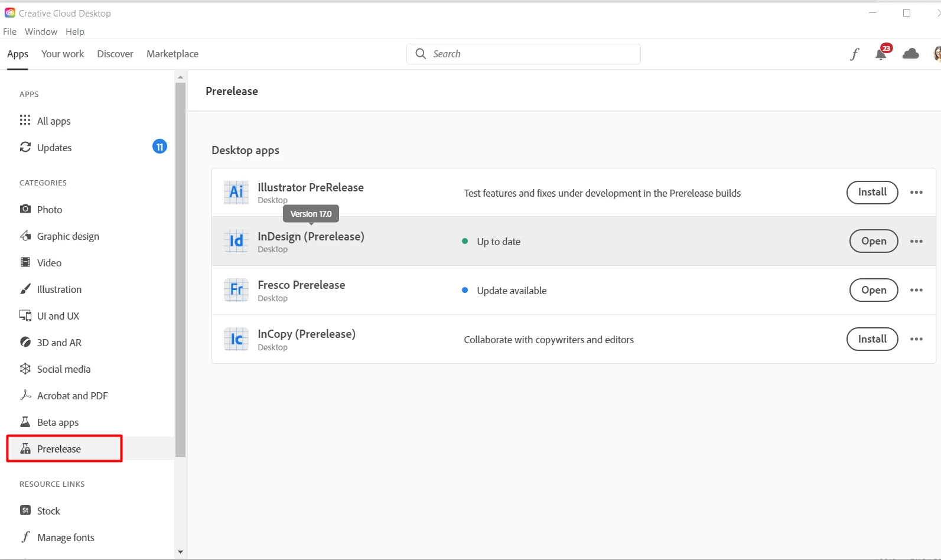Viewport: 941px width, 560px height.
Task: Select the 3D and AR sphere icon
Action: point(25,342)
